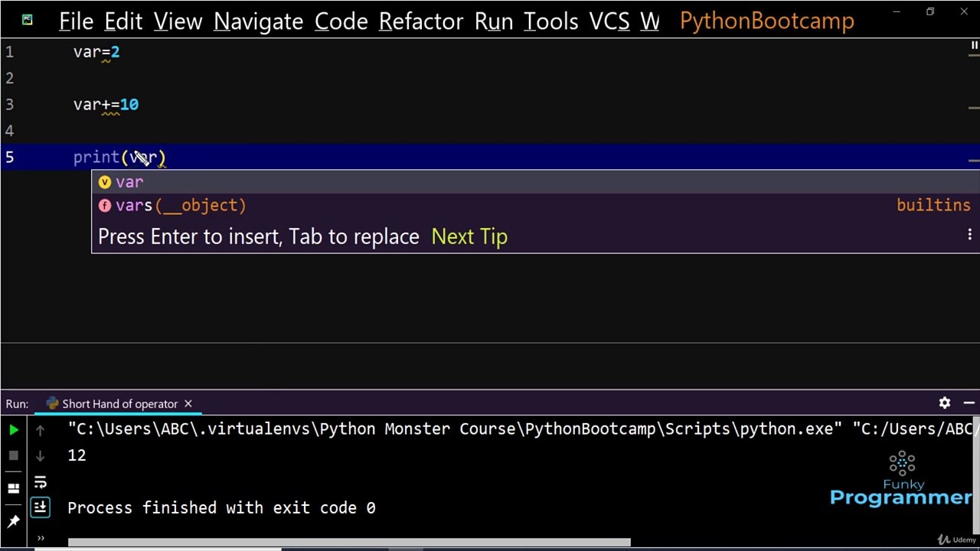980x551 pixels.
Task: Select the 'var' completion suggestion
Action: 535,182
